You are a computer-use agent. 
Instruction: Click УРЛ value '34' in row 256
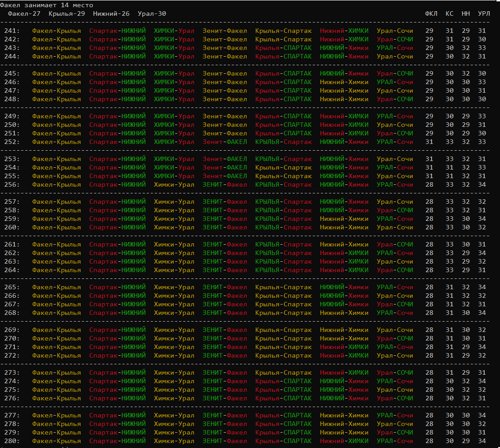pos(482,184)
